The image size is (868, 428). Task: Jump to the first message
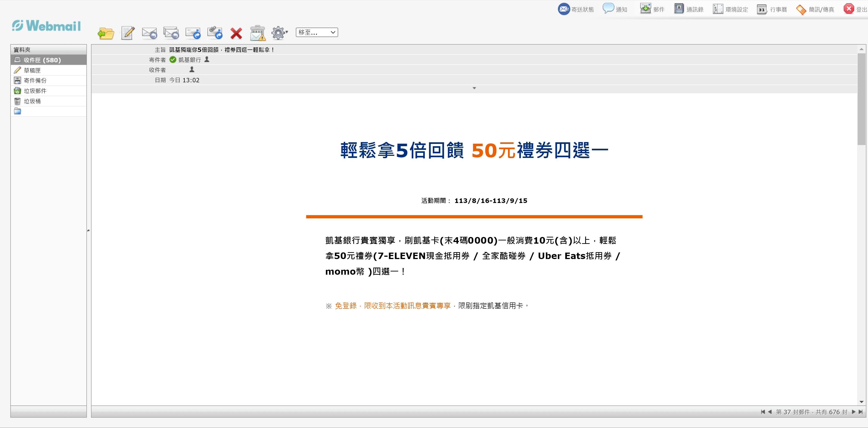762,412
